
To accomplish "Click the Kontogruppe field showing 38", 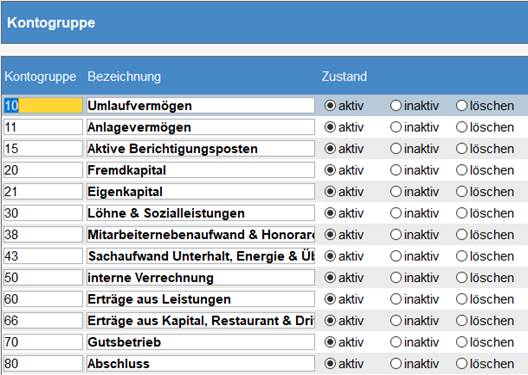I will click(43, 235).
